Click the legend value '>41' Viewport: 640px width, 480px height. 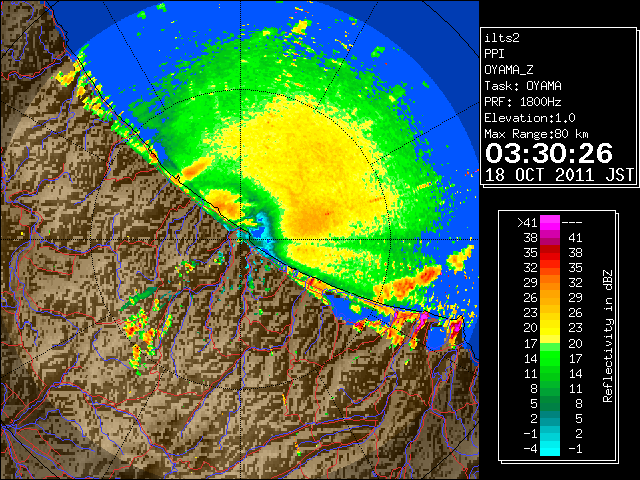pyautogui.click(x=527, y=222)
